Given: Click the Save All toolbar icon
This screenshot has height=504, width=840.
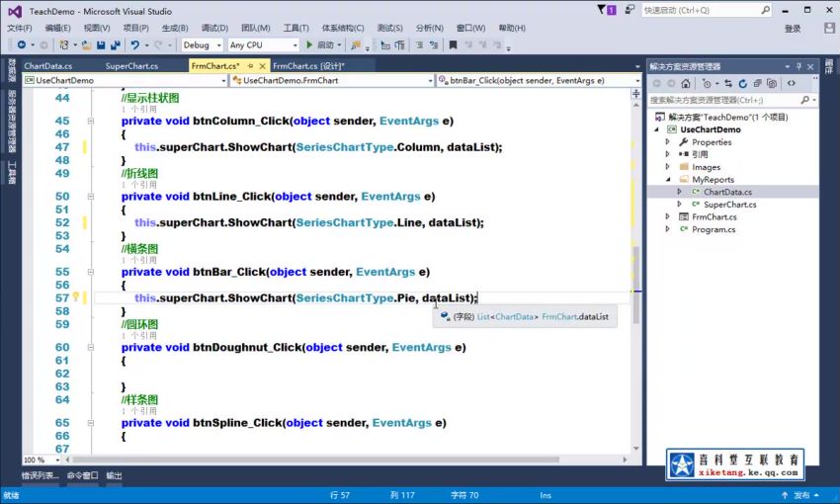Looking at the screenshot, I should (116, 45).
